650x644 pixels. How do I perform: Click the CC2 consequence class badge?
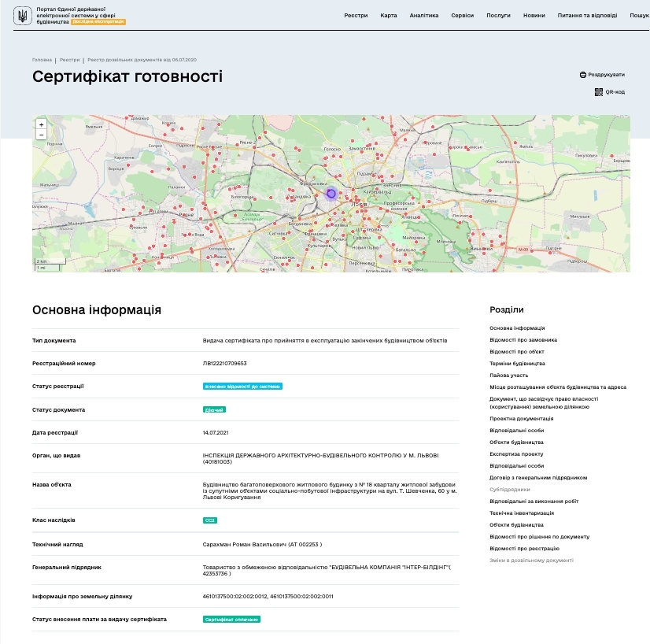(x=210, y=520)
